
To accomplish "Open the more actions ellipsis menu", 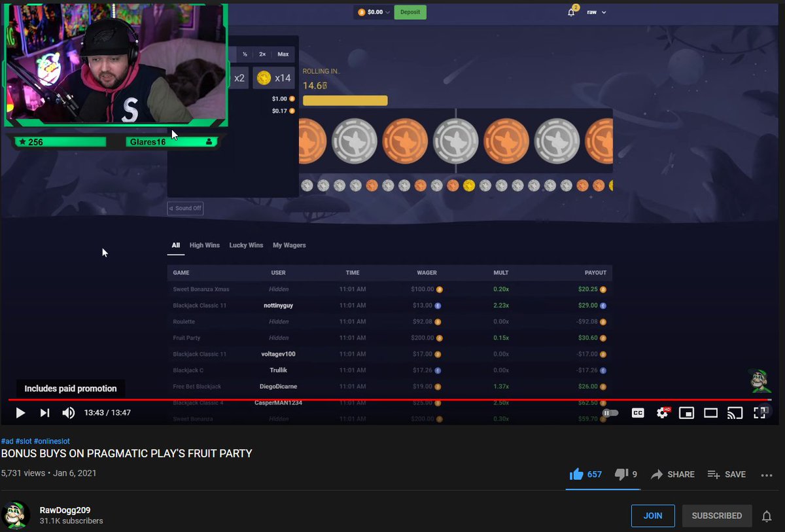I will tap(767, 475).
